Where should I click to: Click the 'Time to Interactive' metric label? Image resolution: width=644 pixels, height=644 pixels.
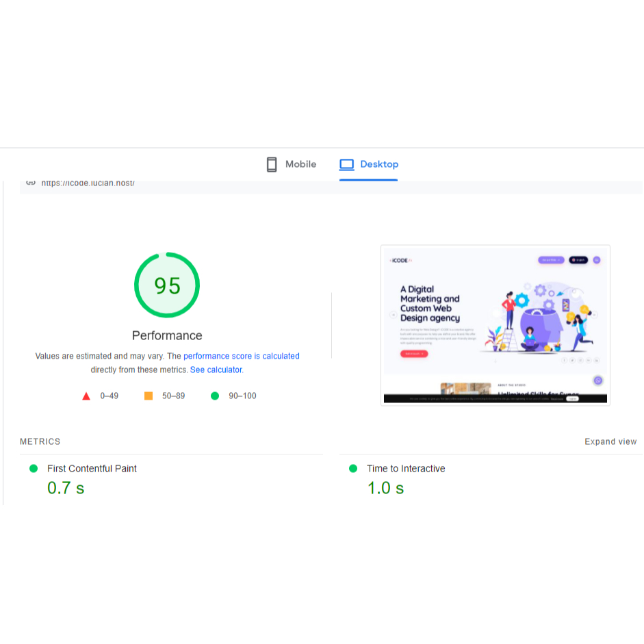(406, 469)
